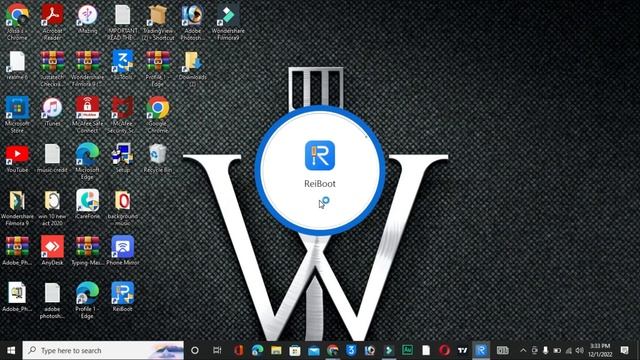The height and width of the screenshot is (360, 640).
Task: Select the Adobe_Ph WinRAR archive icon
Action: point(17,250)
